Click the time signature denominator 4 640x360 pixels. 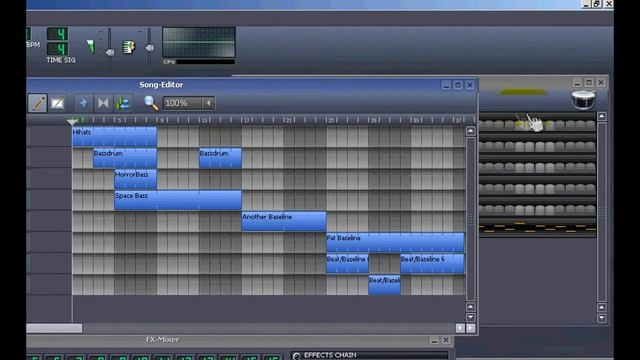coord(58,49)
